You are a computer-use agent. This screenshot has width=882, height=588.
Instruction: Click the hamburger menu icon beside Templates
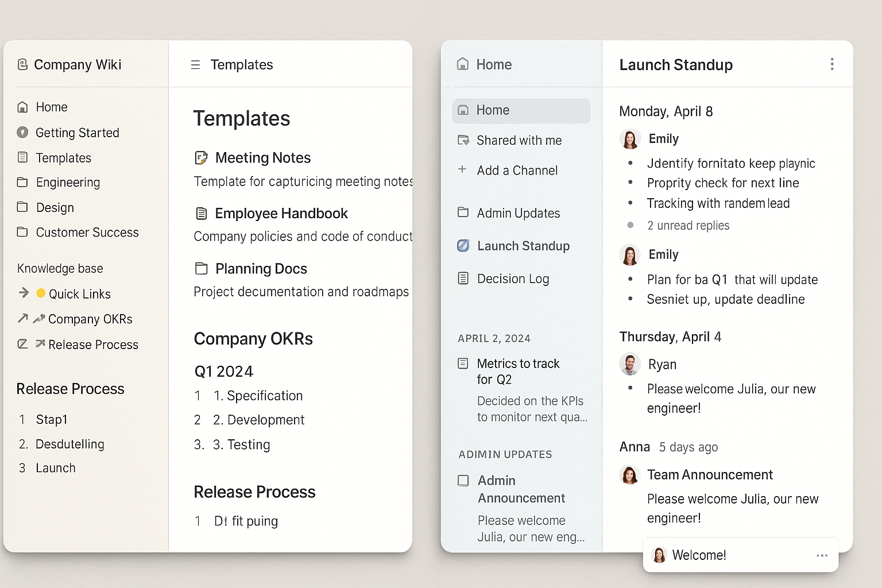195,65
